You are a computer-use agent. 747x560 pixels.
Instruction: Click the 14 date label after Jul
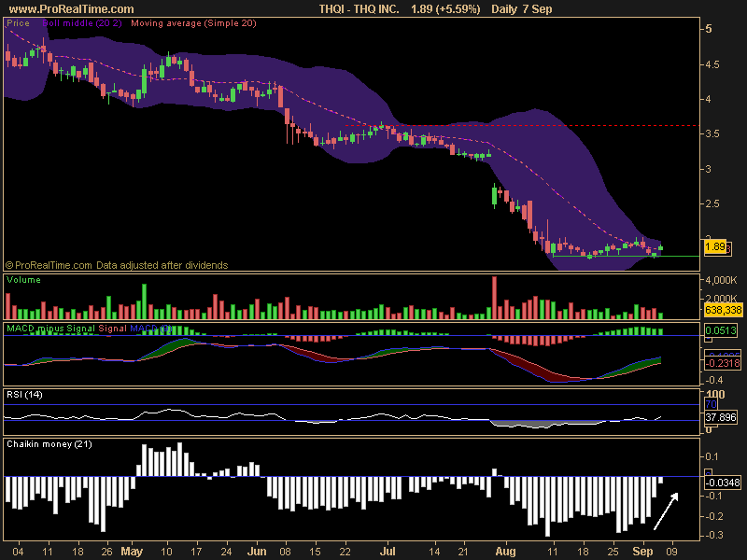[434, 552]
